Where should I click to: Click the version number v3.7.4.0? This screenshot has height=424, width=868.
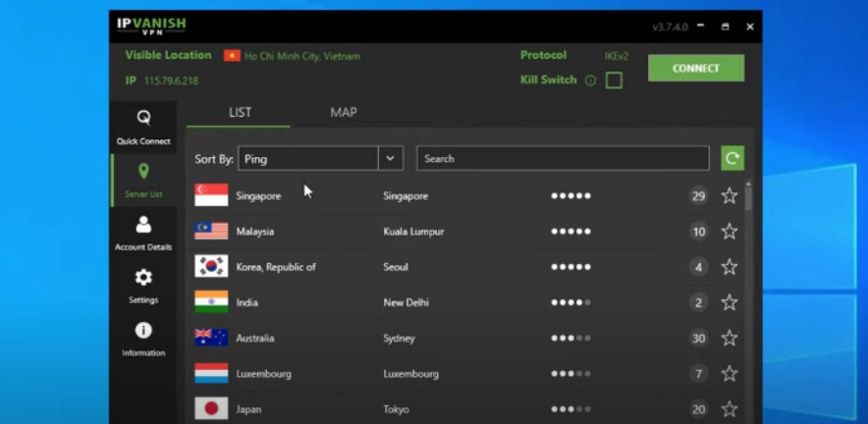[670, 26]
